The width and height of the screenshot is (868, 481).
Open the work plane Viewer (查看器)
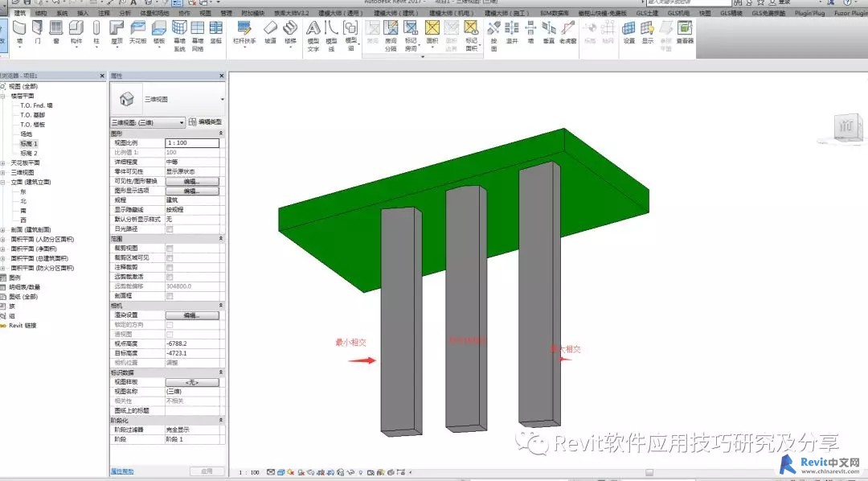coord(685,31)
